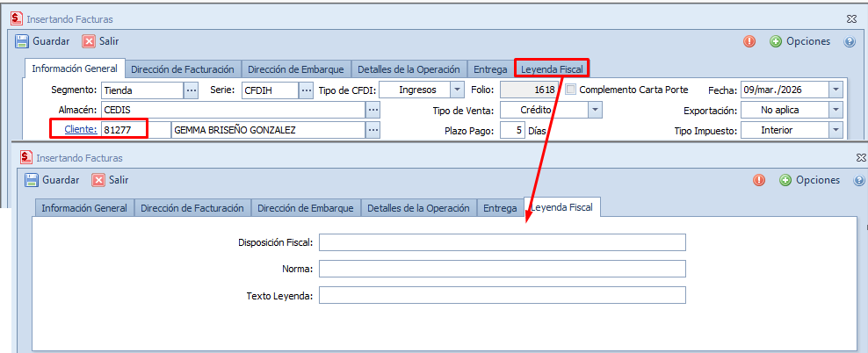
Task: Open the Almacén lookup ellipsis button
Action: tap(373, 110)
